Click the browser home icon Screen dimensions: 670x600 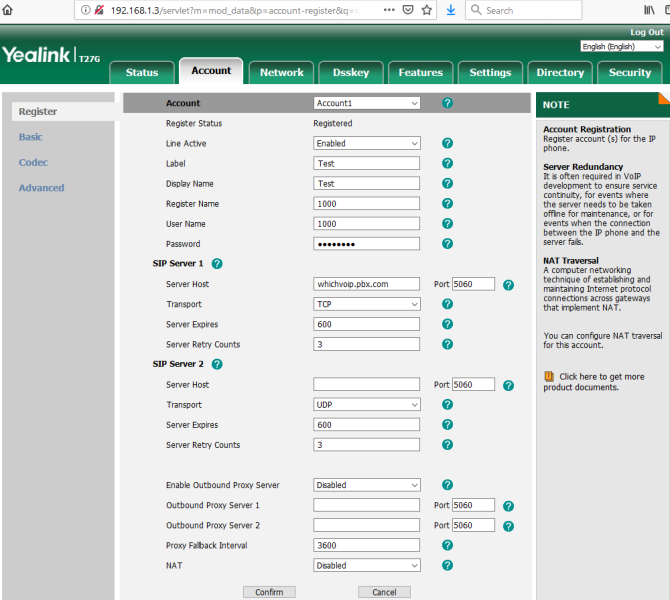pyautogui.click(x=9, y=10)
